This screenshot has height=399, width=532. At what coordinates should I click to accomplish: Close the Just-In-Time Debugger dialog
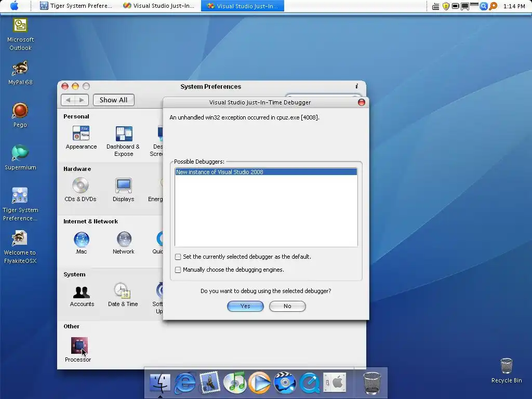tap(362, 102)
